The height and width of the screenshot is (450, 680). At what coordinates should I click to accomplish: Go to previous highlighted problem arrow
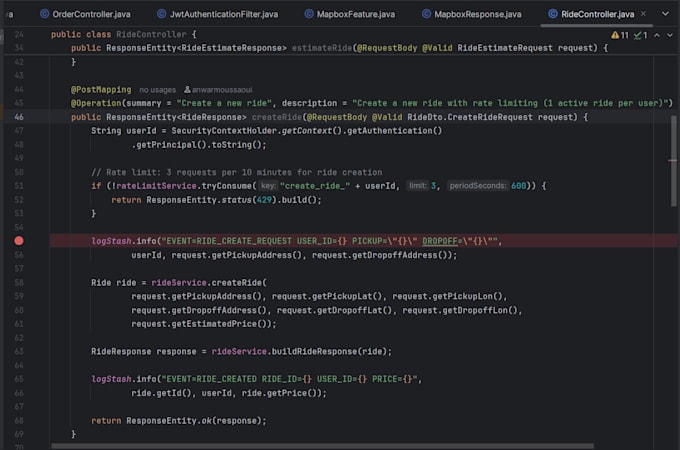pos(657,35)
